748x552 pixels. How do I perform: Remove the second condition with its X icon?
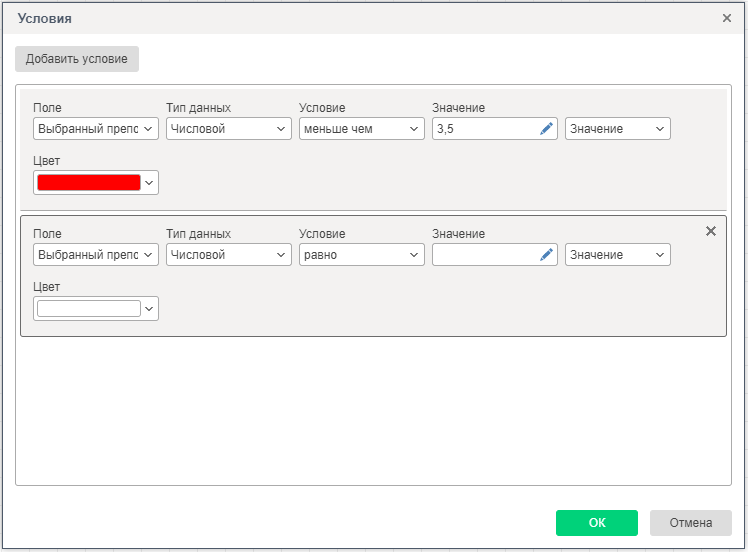click(x=711, y=231)
